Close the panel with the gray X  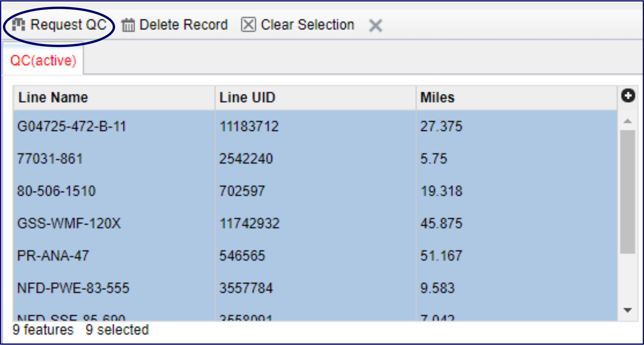click(375, 26)
